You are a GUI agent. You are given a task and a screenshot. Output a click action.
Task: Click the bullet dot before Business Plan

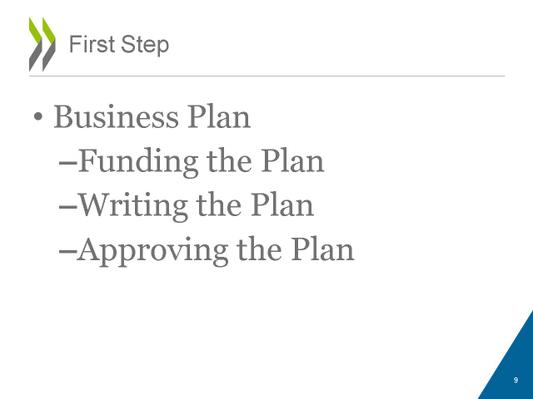tap(38, 117)
